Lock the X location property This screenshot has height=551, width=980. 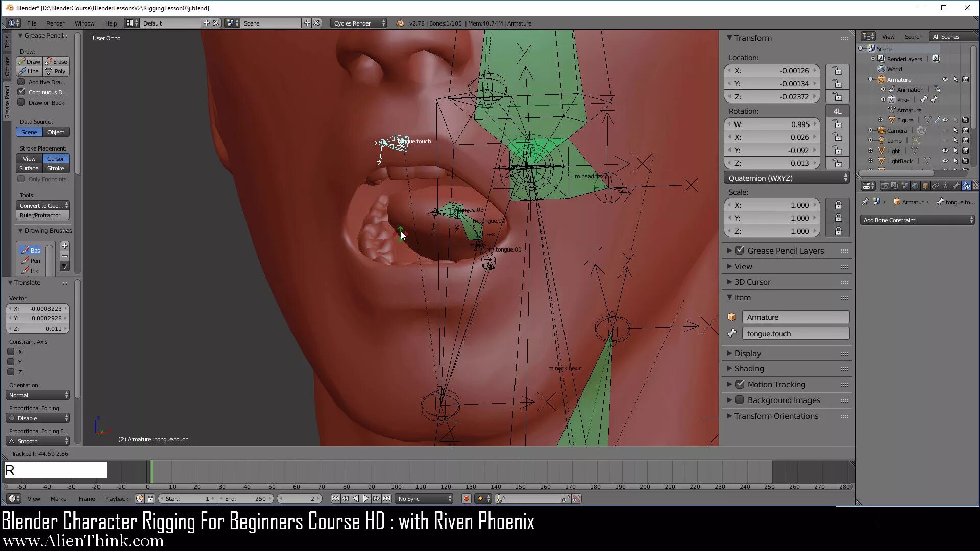pos(837,71)
